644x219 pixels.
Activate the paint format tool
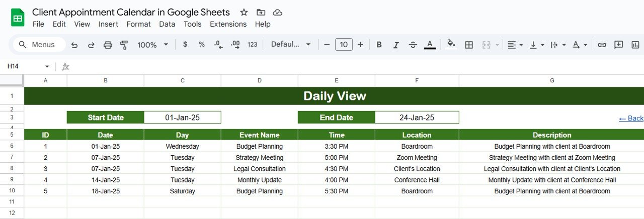[x=124, y=45]
